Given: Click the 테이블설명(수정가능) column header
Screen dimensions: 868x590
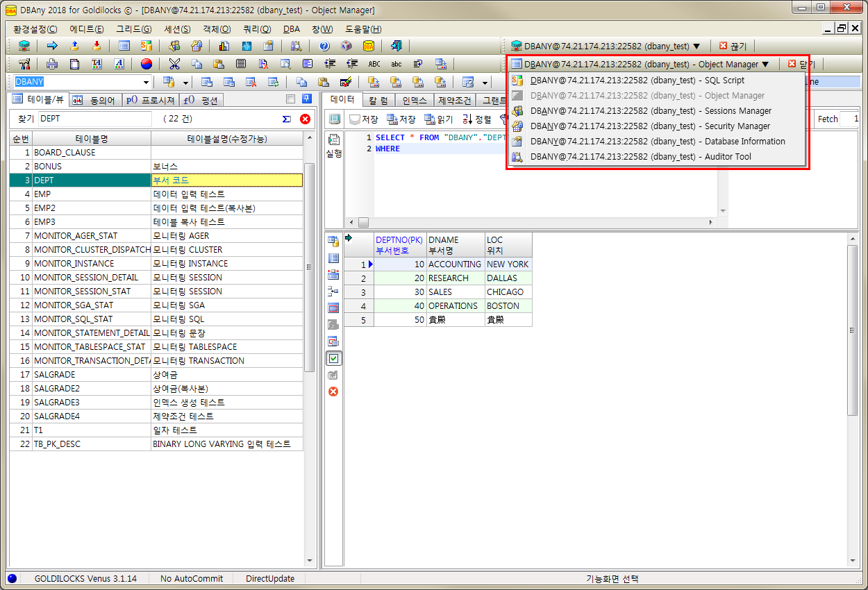Looking at the screenshot, I should 227,139.
